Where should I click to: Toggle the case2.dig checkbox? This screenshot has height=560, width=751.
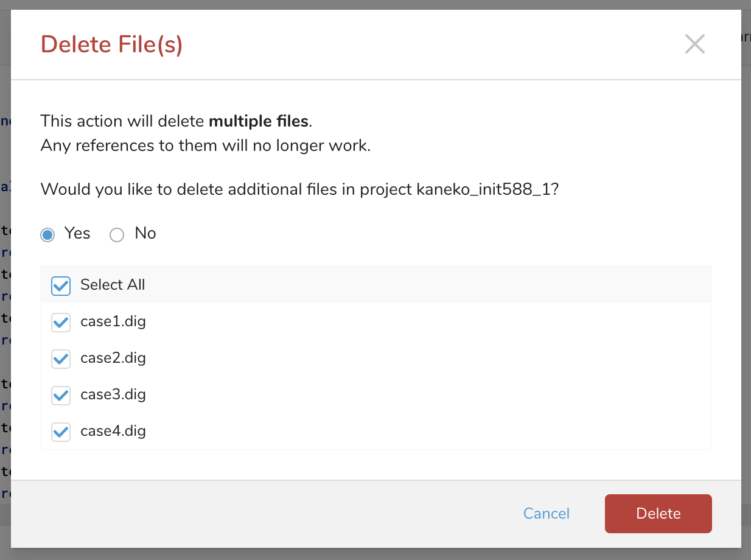[x=61, y=359]
